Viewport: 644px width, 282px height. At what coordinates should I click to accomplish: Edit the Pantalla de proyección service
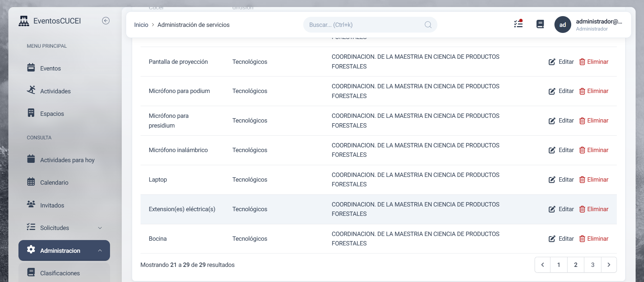point(561,62)
